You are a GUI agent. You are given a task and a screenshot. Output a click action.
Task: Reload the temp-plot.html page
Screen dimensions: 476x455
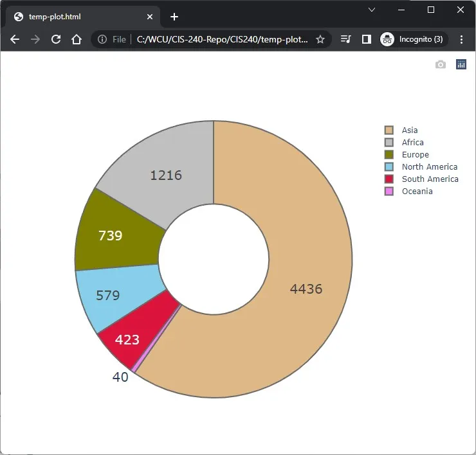click(56, 39)
